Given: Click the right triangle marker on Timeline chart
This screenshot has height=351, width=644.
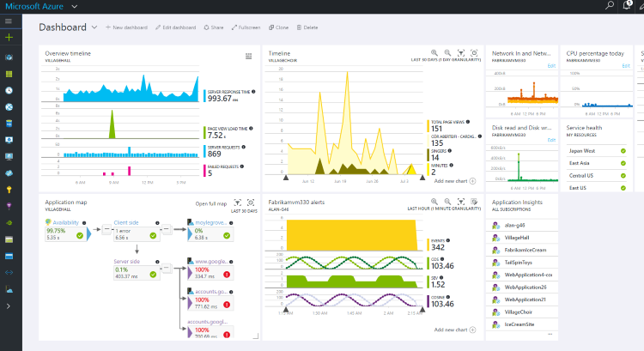Looking at the screenshot, I should (x=422, y=178).
